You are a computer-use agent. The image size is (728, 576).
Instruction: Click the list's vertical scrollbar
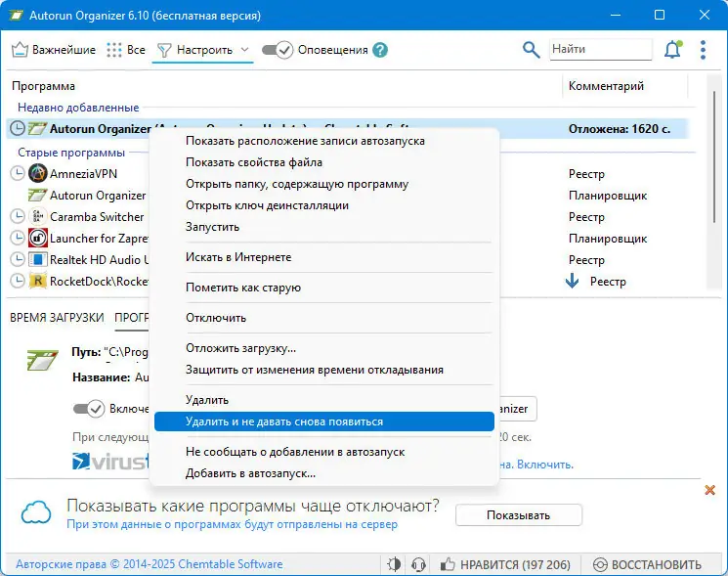tap(714, 156)
